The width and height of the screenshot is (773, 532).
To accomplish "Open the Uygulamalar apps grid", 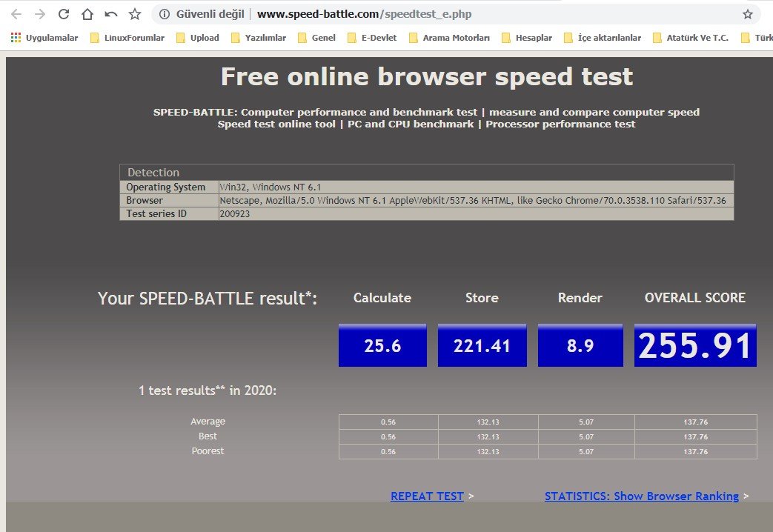I will [44, 38].
